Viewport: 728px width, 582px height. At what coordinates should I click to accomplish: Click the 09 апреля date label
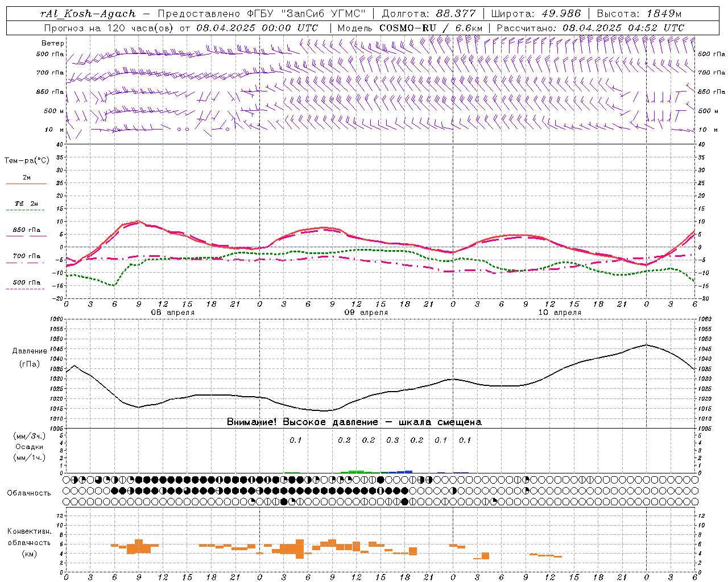(x=366, y=313)
